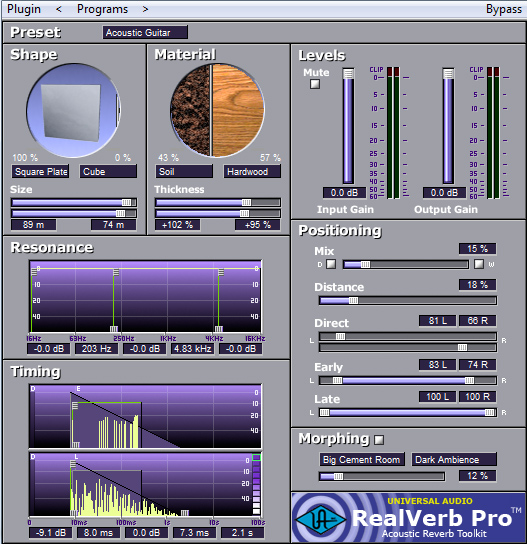Click the 4KHz resonance band bottom handle
The height and width of the screenshot is (544, 527).
click(x=219, y=329)
